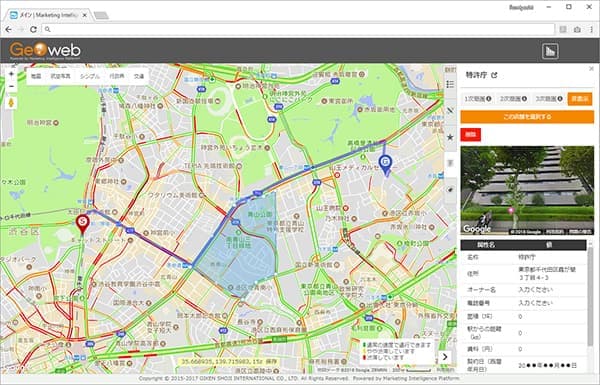The height and width of the screenshot is (385, 600).
Task: Click the red S start marker
Action: pos(82,224)
